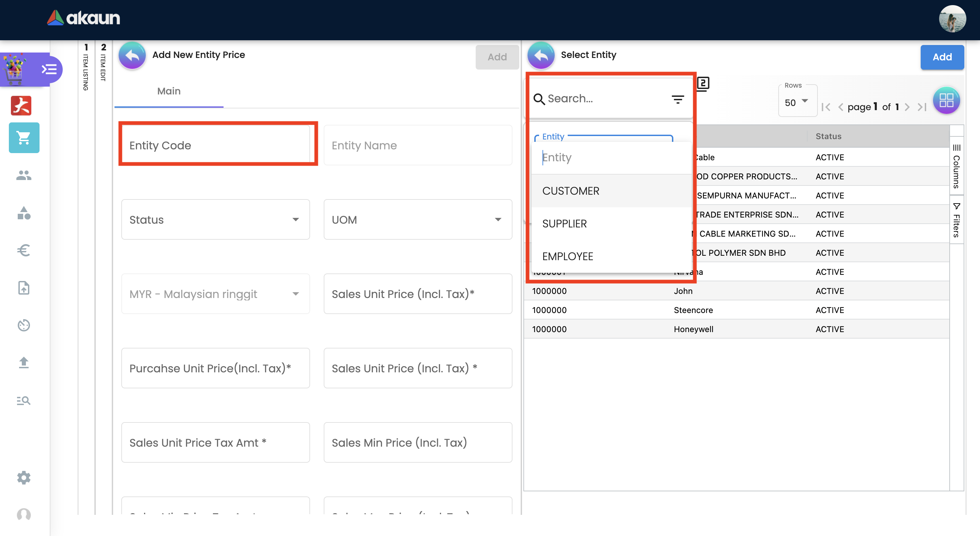
Task: Go back from Select Entity panel
Action: tap(540, 56)
